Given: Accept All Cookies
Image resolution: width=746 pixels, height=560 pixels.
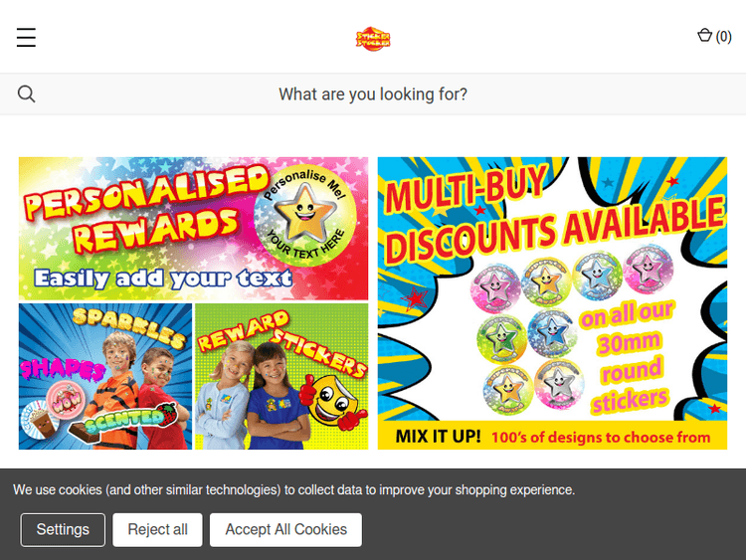Looking at the screenshot, I should coord(285,529).
